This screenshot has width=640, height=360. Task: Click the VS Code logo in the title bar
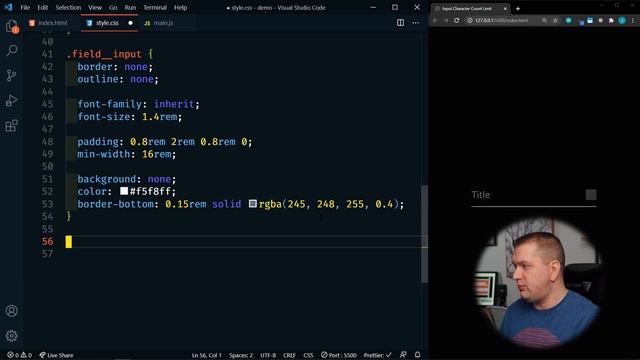point(8,7)
